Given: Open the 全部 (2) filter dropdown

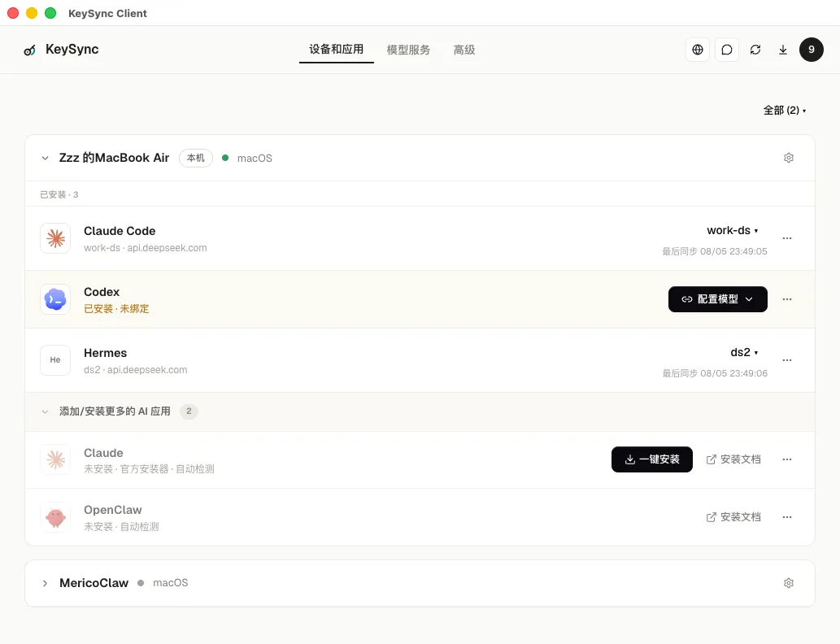Looking at the screenshot, I should (785, 111).
